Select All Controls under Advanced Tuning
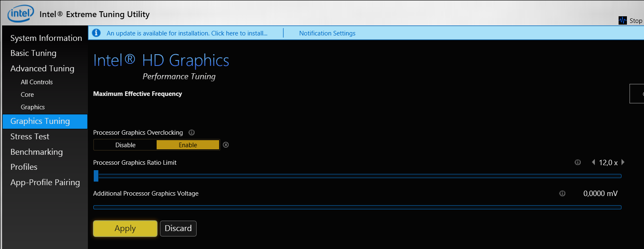Image resolution: width=644 pixels, height=249 pixels. coord(37,82)
